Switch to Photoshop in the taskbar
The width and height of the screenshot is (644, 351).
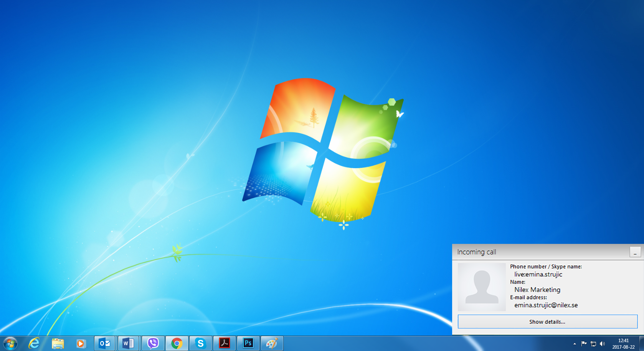[248, 343]
